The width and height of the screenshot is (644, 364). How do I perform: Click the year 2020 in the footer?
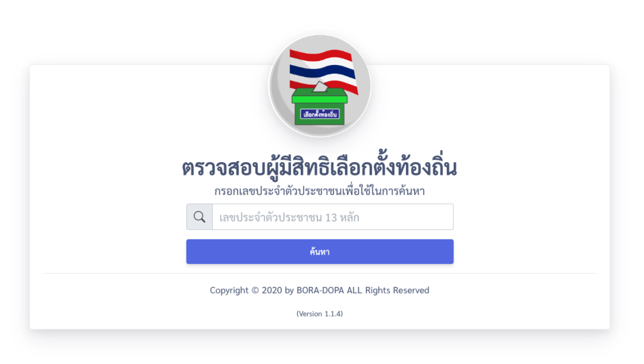272,290
